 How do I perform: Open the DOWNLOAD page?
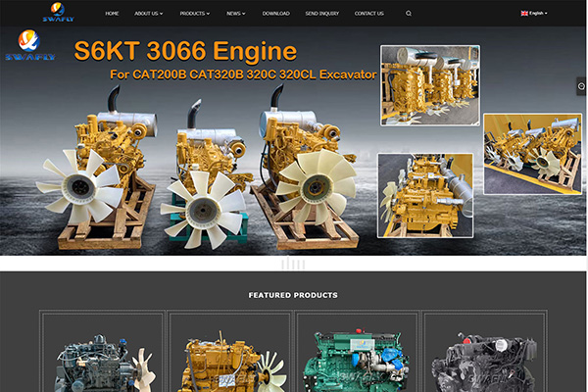(276, 14)
